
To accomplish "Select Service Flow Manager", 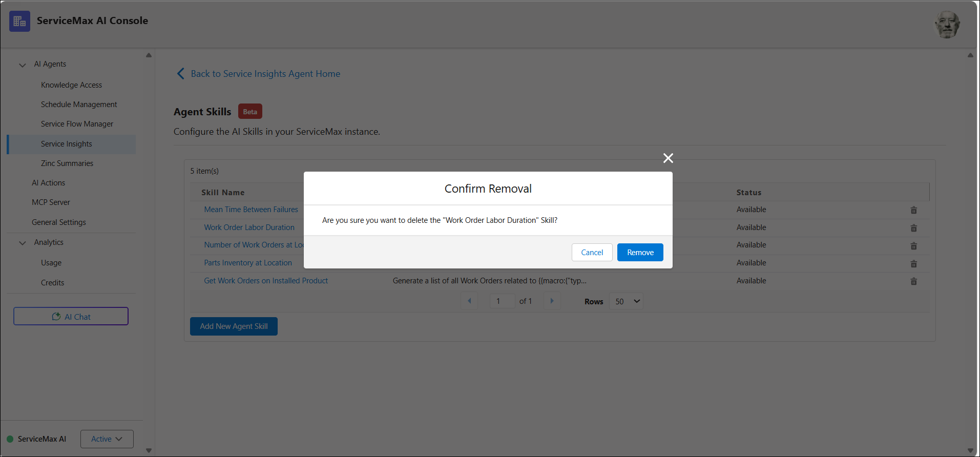I will click(77, 124).
